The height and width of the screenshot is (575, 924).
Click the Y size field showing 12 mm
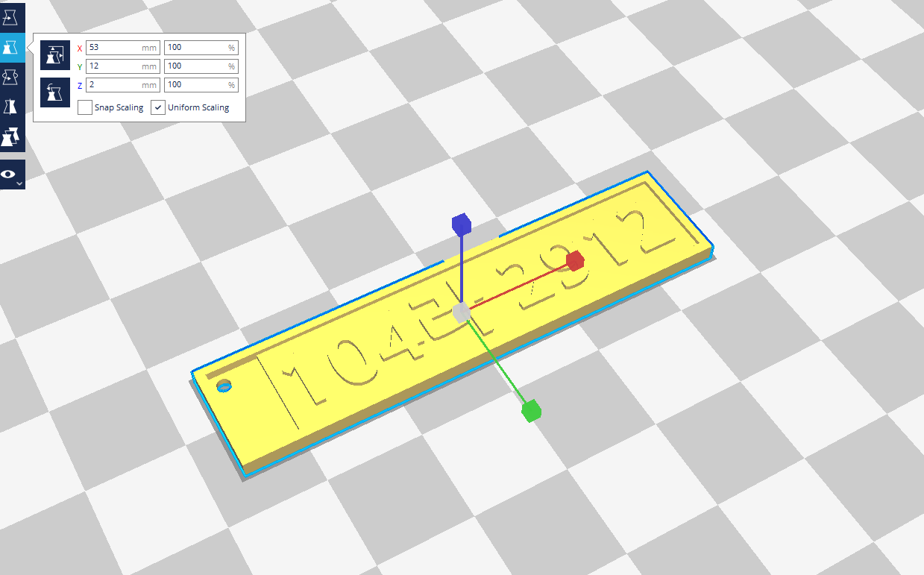coord(123,66)
